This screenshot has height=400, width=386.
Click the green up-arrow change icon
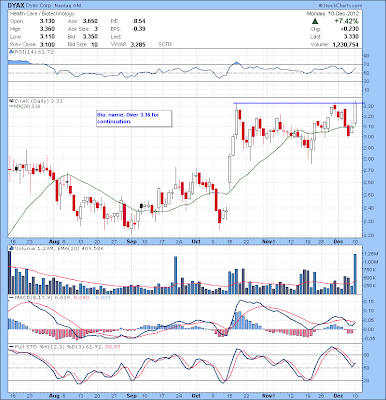[x=314, y=22]
